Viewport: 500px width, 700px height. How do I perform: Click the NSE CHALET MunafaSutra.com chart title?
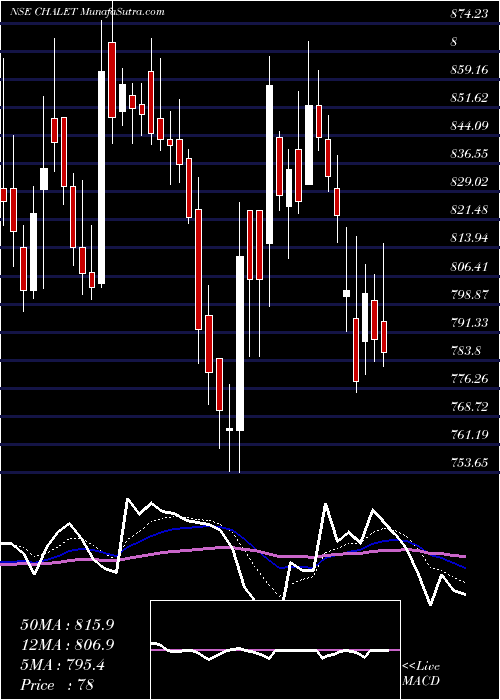tap(87, 12)
